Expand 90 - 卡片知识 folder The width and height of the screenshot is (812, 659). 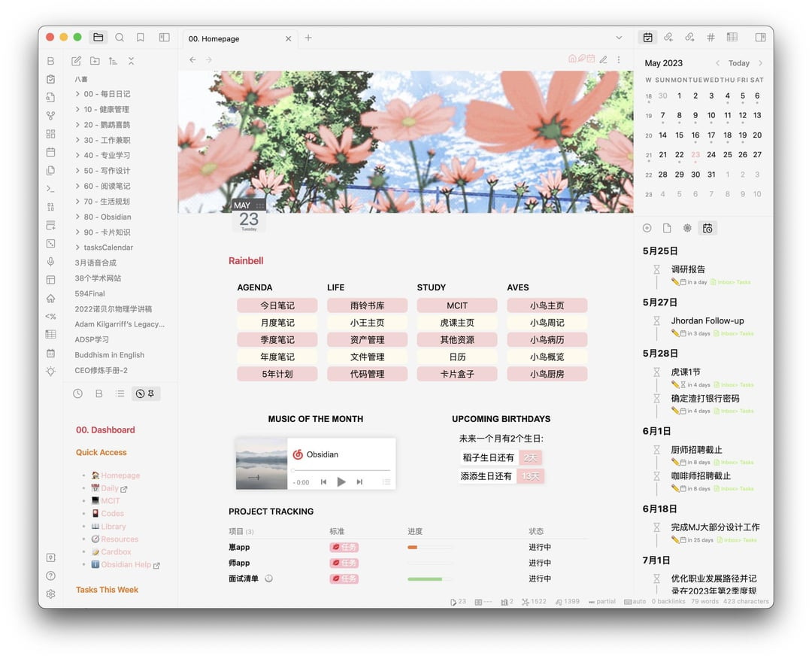click(x=77, y=232)
